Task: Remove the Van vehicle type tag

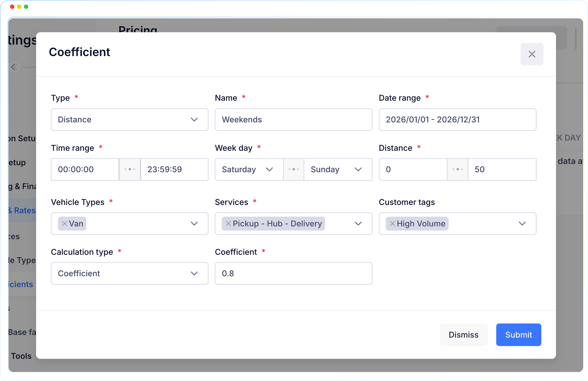Action: (x=64, y=224)
